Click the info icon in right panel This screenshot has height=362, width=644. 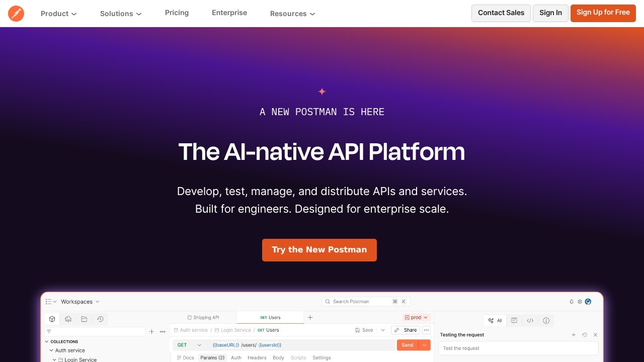[x=546, y=320]
